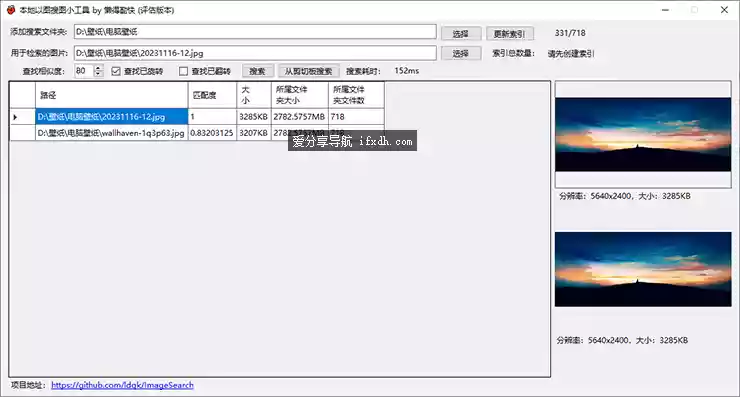Click the 搜索 button

[257, 71]
